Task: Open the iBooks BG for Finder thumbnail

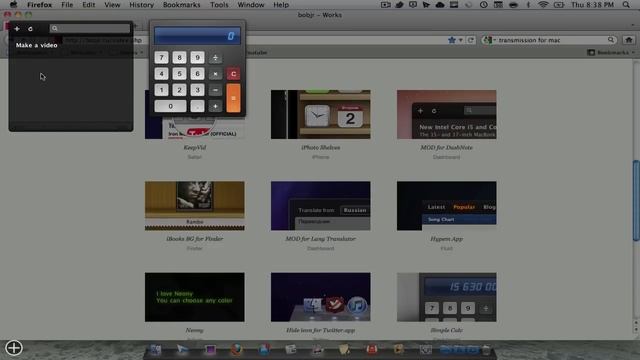Action: click(x=195, y=206)
